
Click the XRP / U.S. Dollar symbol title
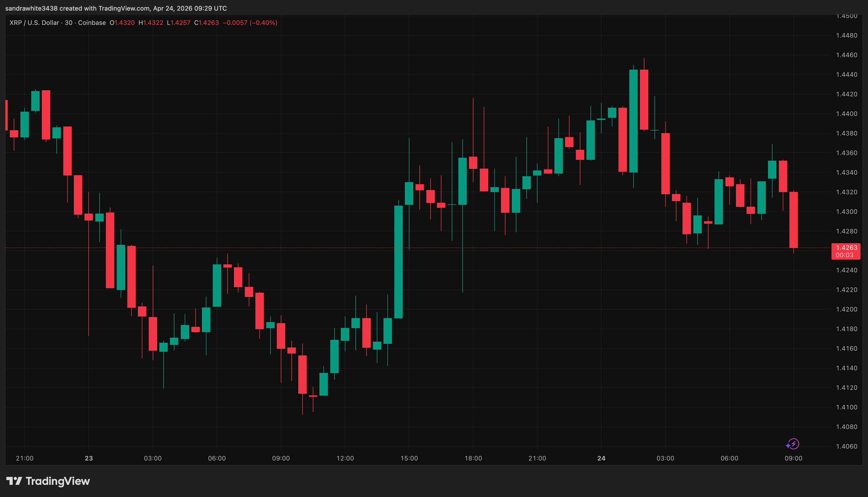click(x=34, y=23)
